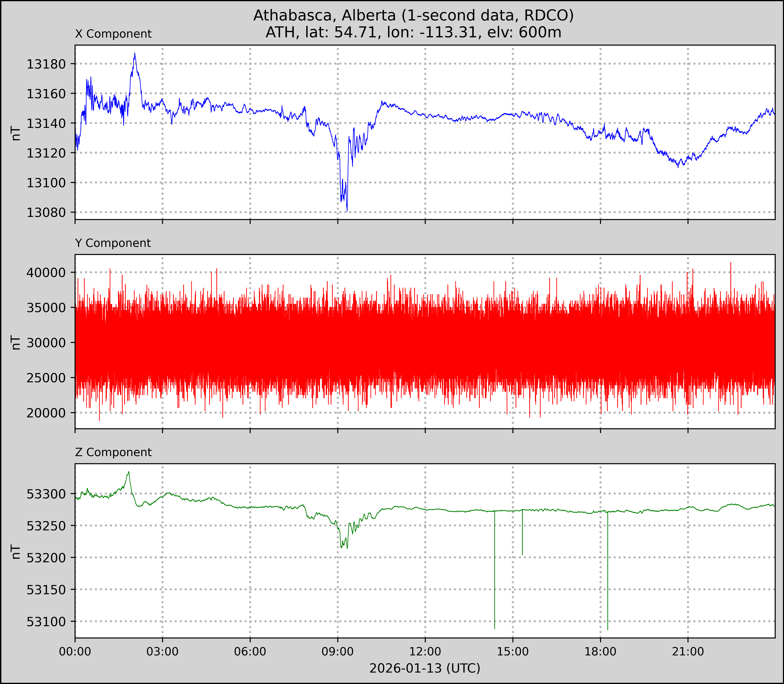The width and height of the screenshot is (784, 684).
Task: Click the date label '2026-01-13 (UTC)'
Action: 425,668
